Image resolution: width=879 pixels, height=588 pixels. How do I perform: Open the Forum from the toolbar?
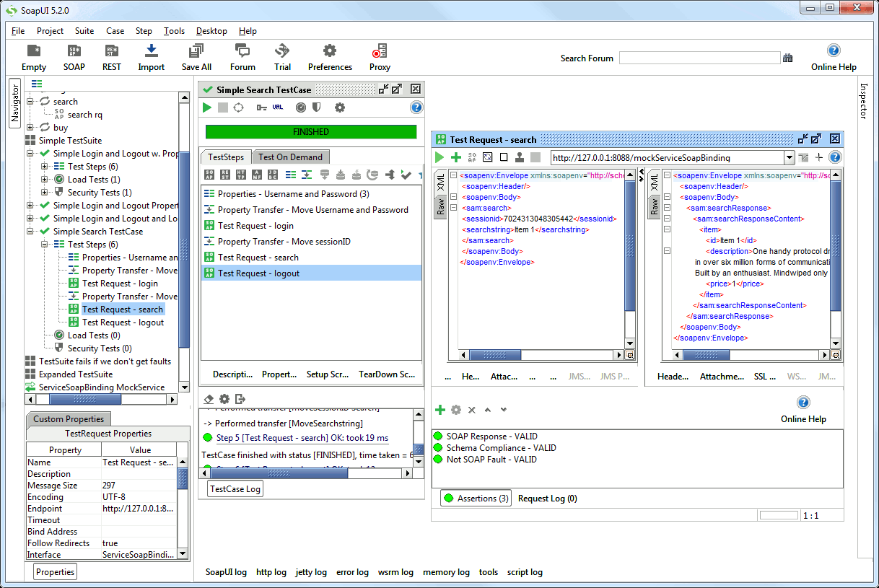click(x=242, y=58)
